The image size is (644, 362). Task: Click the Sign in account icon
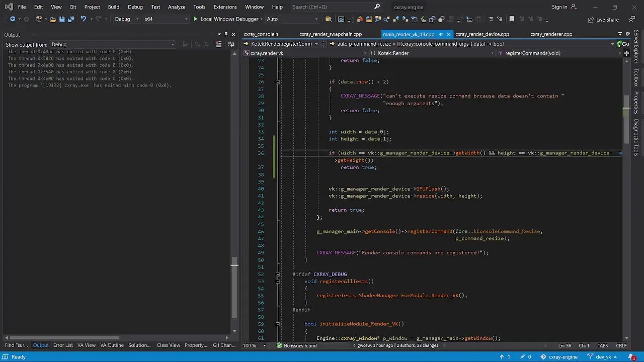click(x=574, y=7)
